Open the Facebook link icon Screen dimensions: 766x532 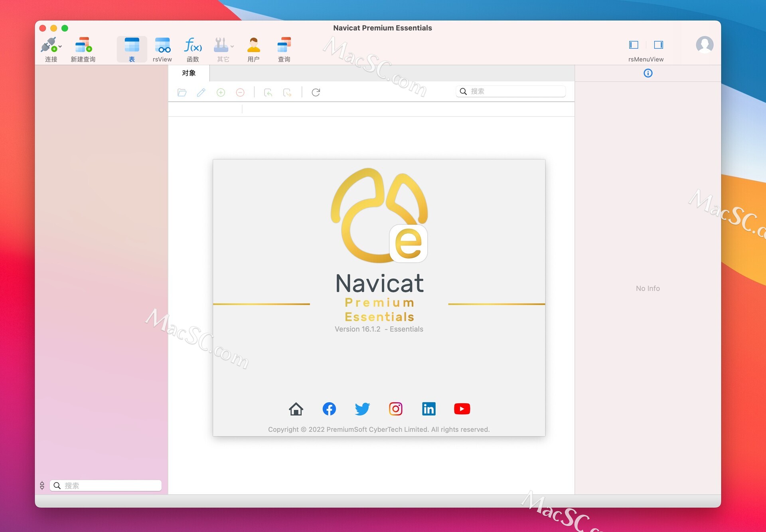[329, 409]
